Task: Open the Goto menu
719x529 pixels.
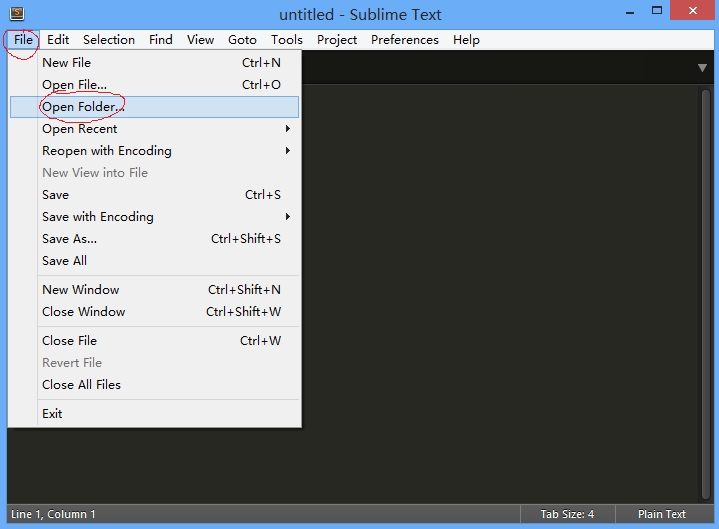Action: [242, 40]
